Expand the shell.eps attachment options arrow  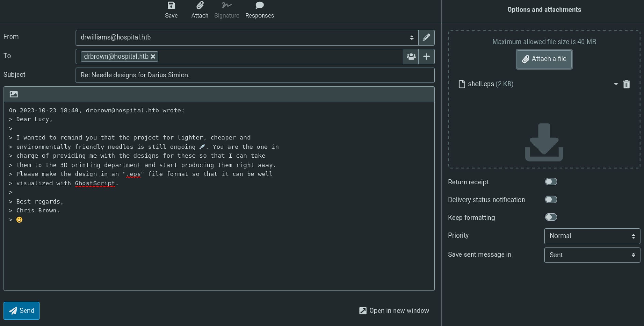pyautogui.click(x=616, y=84)
